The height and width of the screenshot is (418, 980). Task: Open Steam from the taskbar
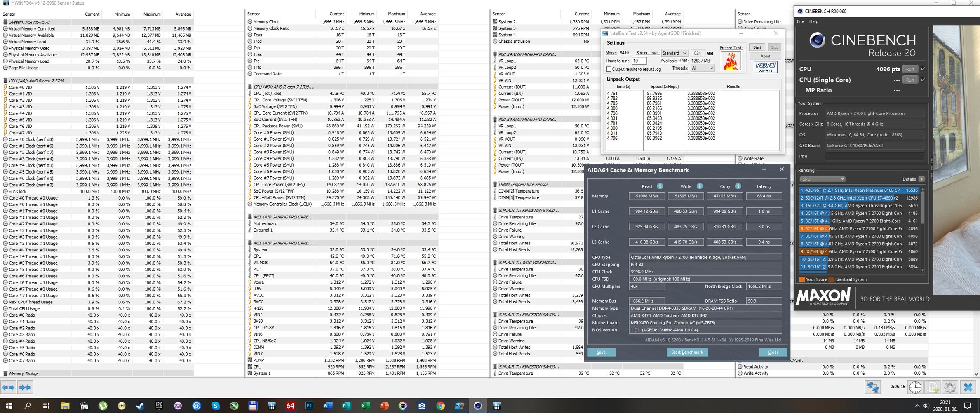coord(140,406)
